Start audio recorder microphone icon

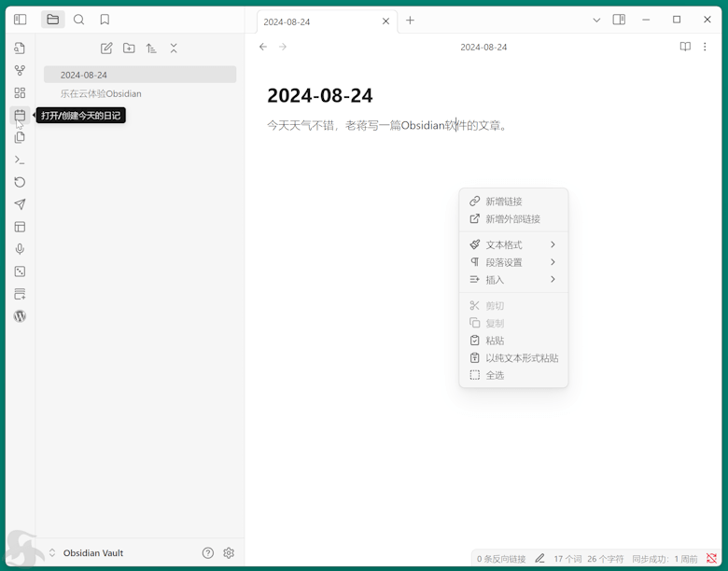[20, 249]
